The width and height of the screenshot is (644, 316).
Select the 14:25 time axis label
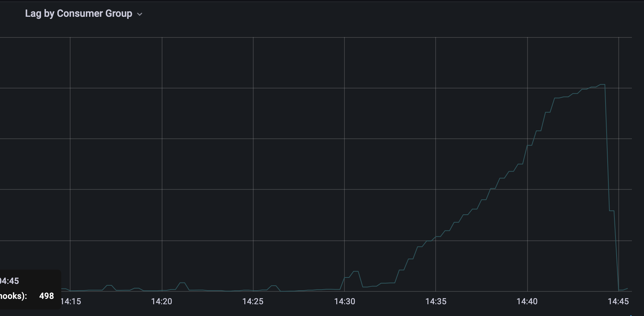pyautogui.click(x=253, y=301)
